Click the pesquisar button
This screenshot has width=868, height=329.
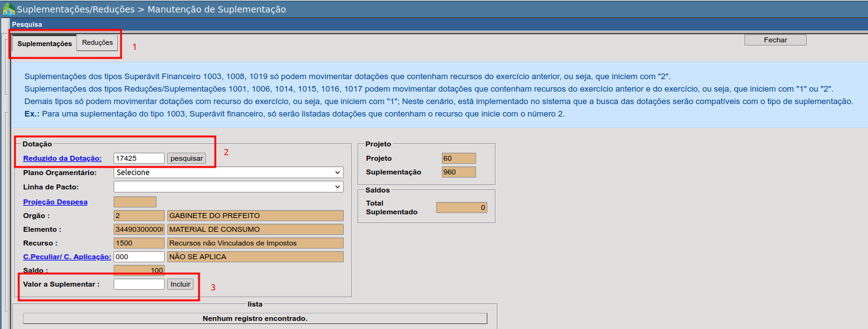[186, 158]
